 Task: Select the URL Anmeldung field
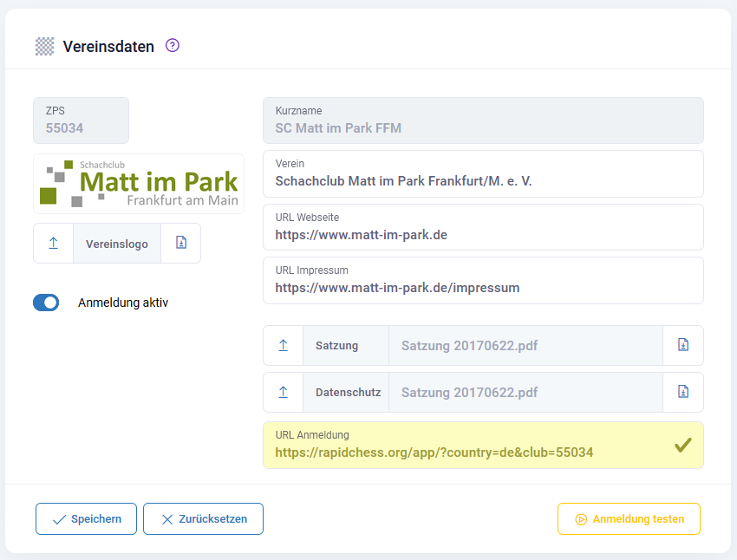(468, 453)
